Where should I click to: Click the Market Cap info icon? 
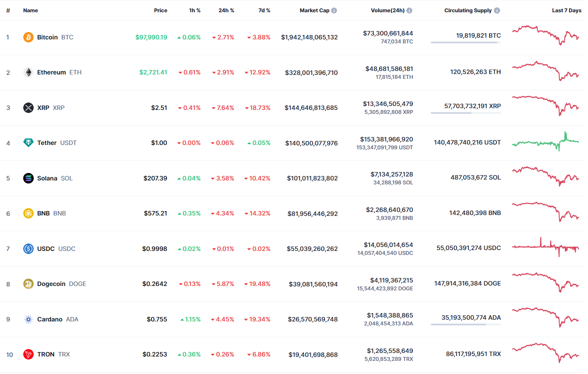(x=334, y=11)
